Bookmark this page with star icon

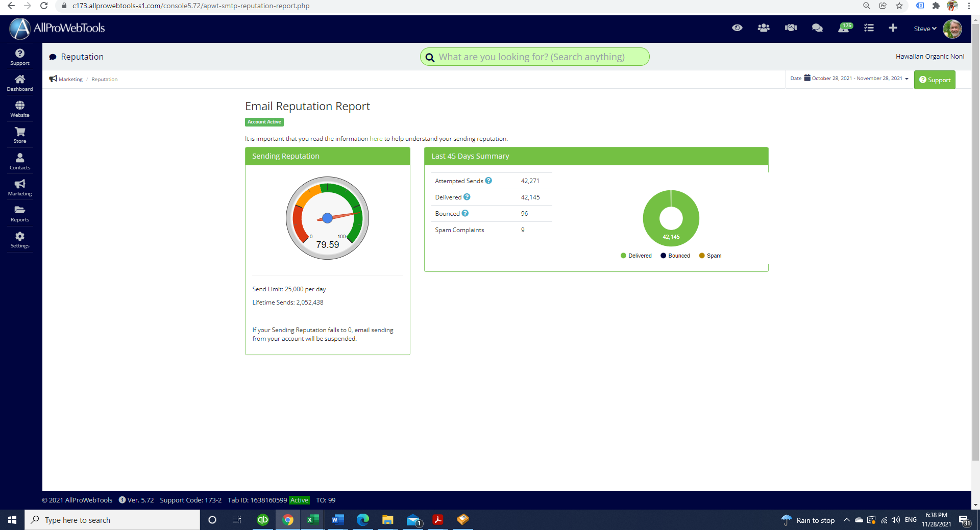(899, 6)
